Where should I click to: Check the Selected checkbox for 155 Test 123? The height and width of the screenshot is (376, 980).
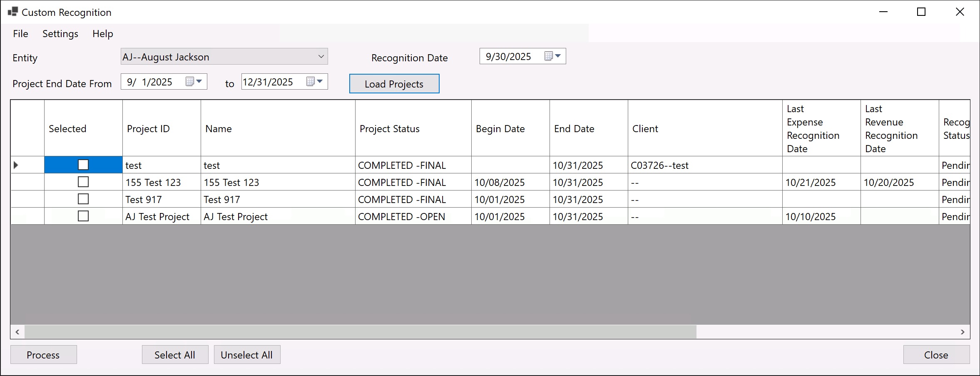coord(83,182)
